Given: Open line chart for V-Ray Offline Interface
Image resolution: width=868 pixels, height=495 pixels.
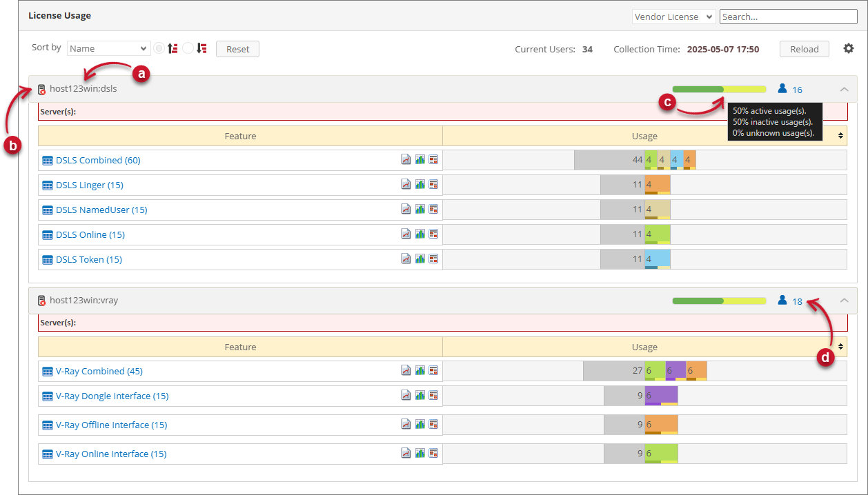Looking at the screenshot, I should (406, 425).
